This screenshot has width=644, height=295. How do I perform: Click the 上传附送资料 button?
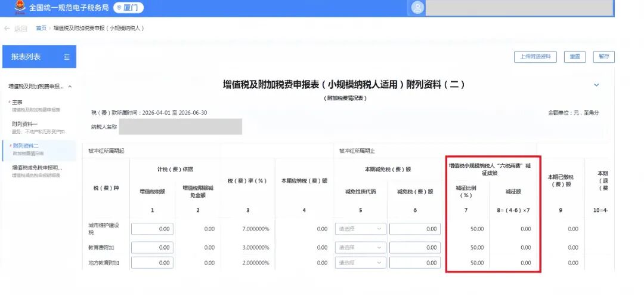535,57
